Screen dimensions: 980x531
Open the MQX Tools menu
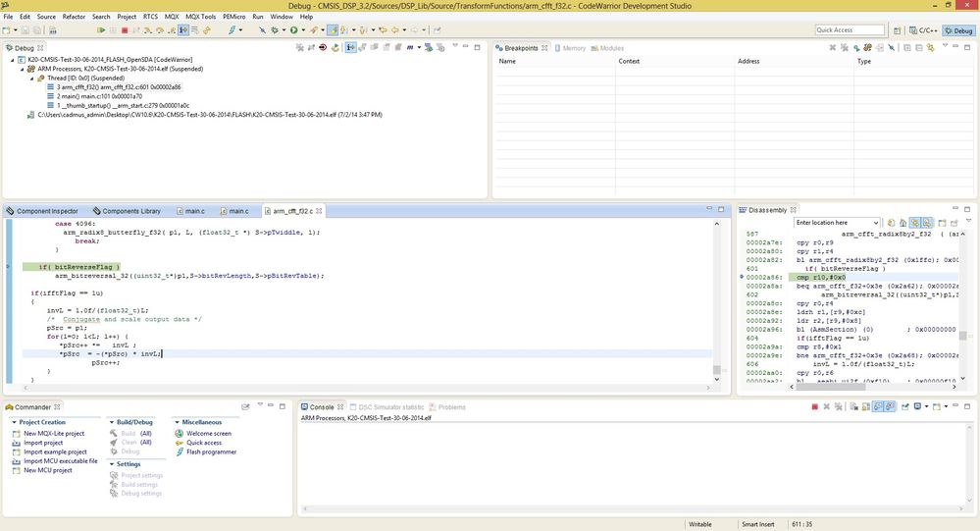pyautogui.click(x=201, y=17)
